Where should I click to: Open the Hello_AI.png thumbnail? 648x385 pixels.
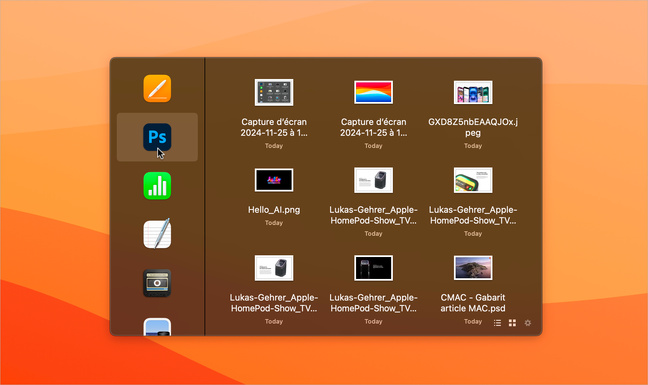[x=274, y=180]
